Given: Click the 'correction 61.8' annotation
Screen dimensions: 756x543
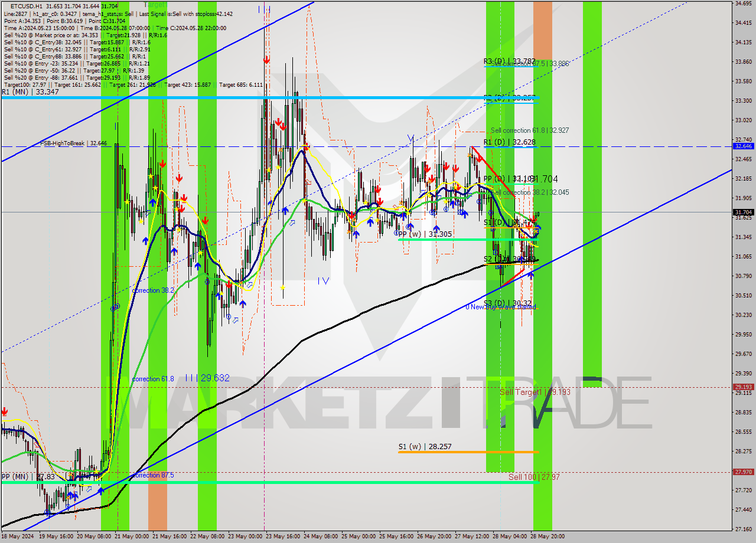Looking at the screenshot, I should point(153,379).
